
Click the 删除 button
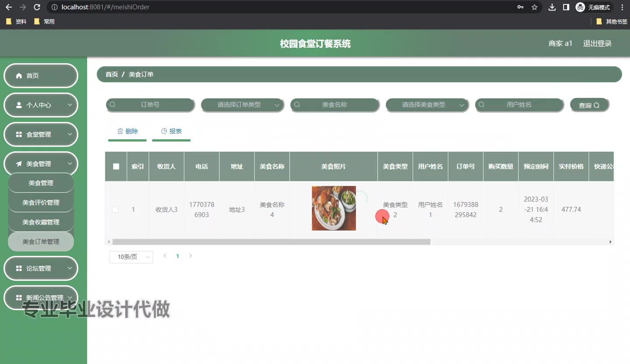tap(127, 131)
